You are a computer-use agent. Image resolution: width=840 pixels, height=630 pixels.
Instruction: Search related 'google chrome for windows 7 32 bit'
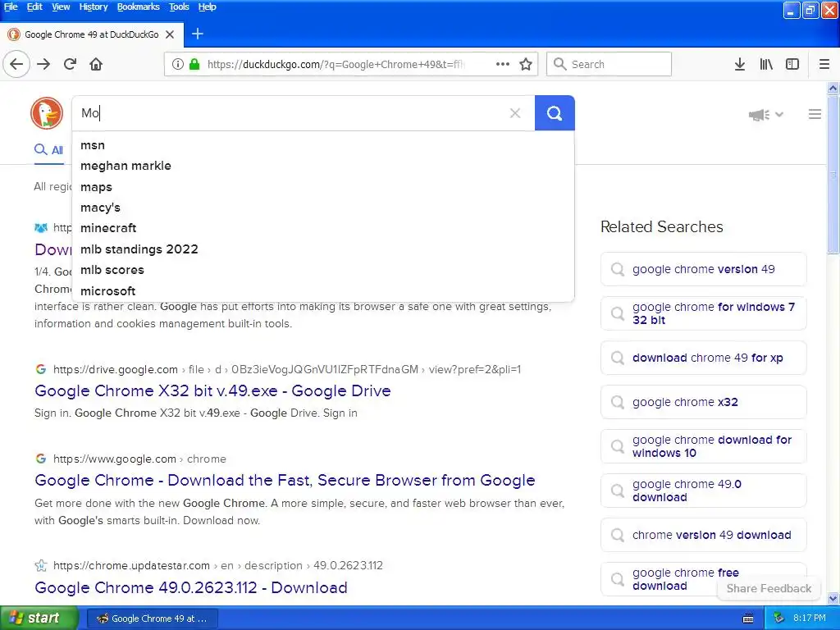tap(703, 313)
